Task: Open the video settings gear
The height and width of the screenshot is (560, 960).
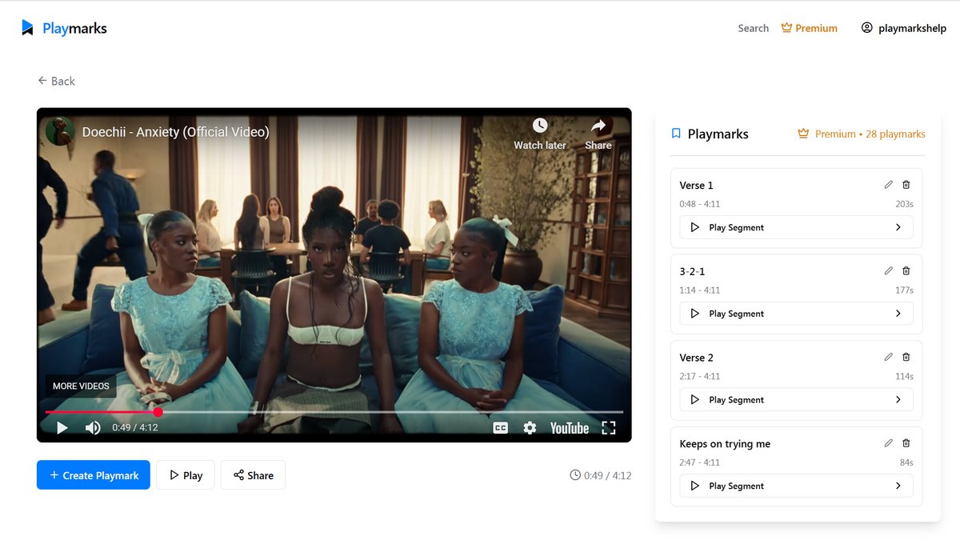Action: [x=530, y=428]
